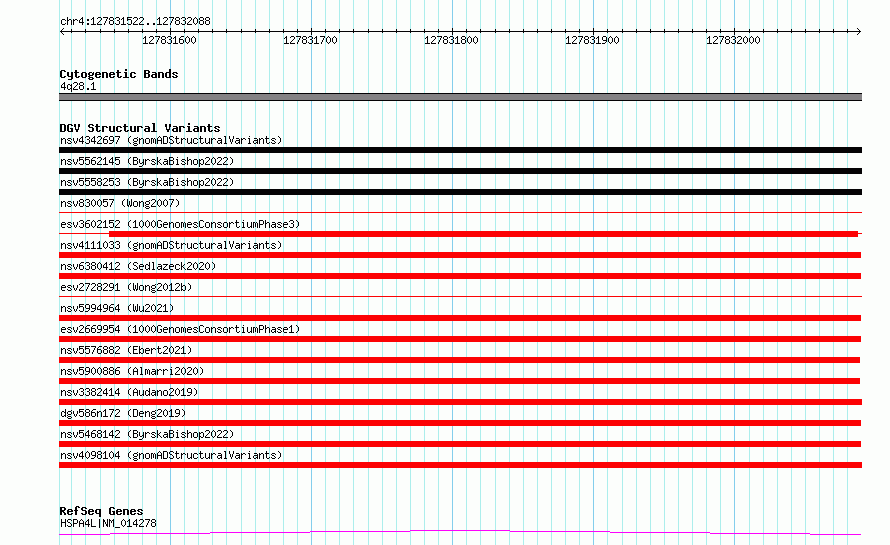Click the red bar under nsv3382414
The image size is (890, 545).
pos(460,402)
